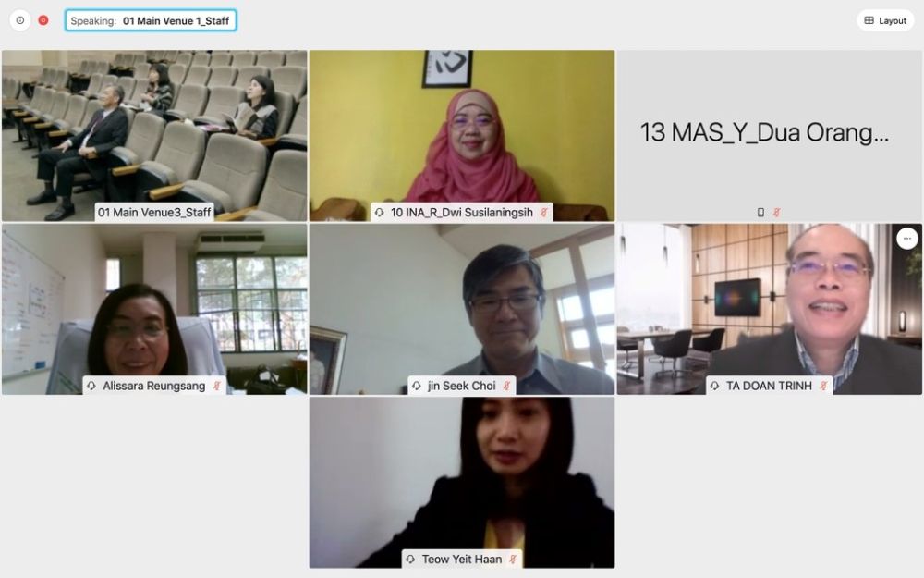The width and height of the screenshot is (924, 578).
Task: Click the meeting info icon at top left
Action: [20, 20]
